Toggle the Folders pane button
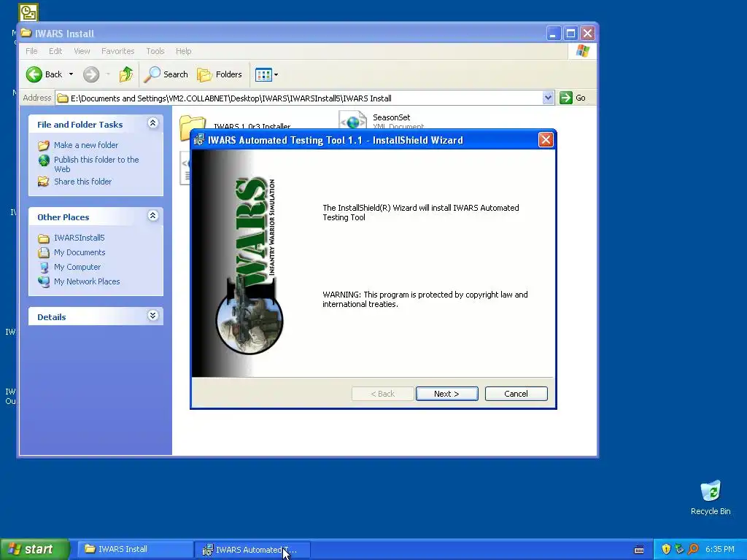747x560 pixels. pos(220,74)
